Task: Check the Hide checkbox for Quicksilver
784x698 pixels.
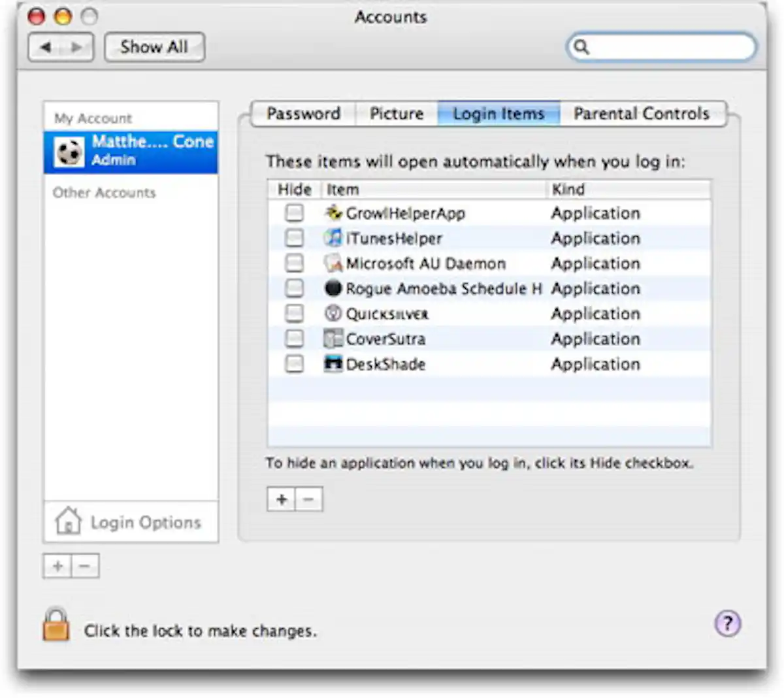Action: pos(294,314)
